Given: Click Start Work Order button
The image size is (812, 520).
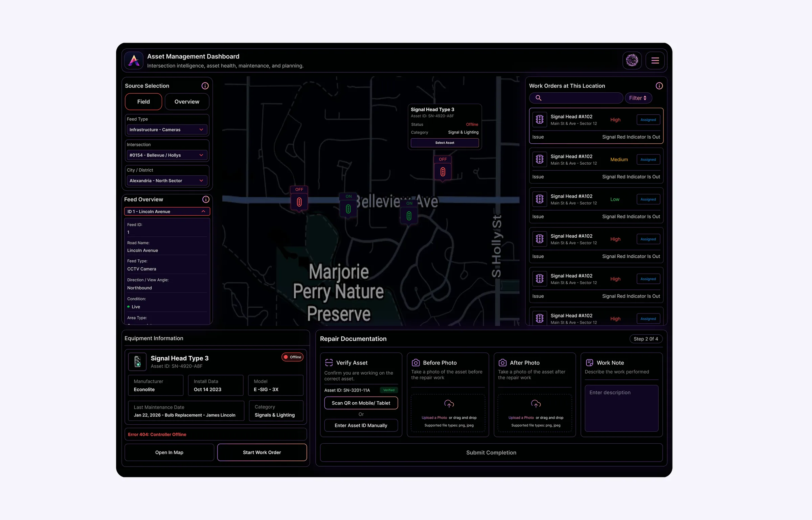Looking at the screenshot, I should coord(262,452).
